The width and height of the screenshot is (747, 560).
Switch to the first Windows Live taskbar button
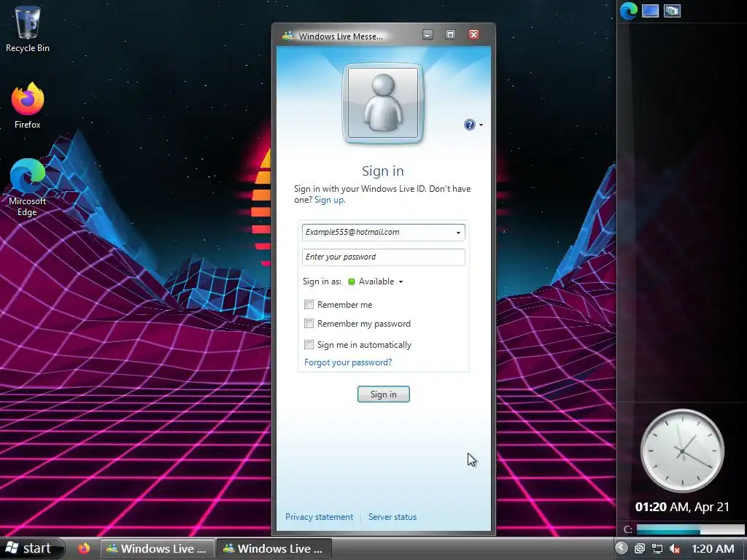[x=158, y=548]
